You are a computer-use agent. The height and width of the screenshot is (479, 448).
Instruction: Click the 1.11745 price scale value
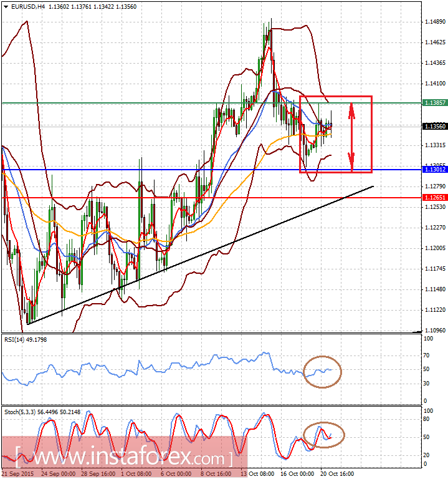(x=435, y=269)
